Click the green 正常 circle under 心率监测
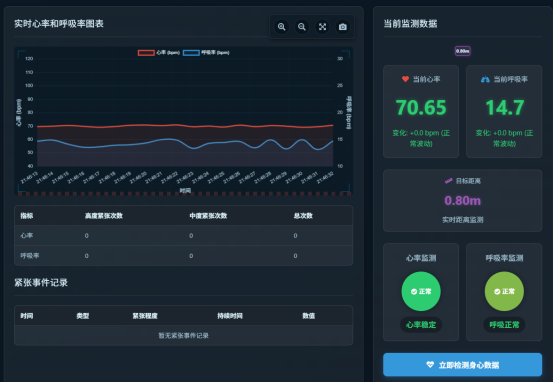 point(421,291)
